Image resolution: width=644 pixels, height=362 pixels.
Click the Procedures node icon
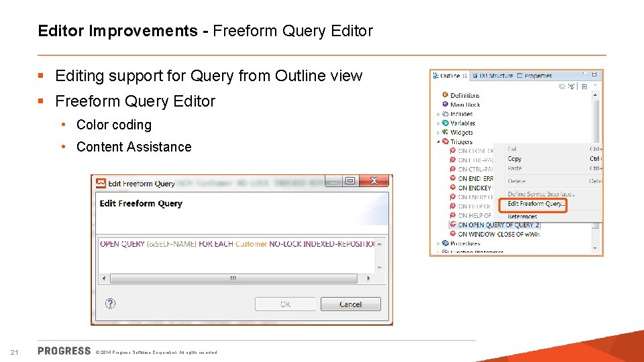[x=445, y=243]
